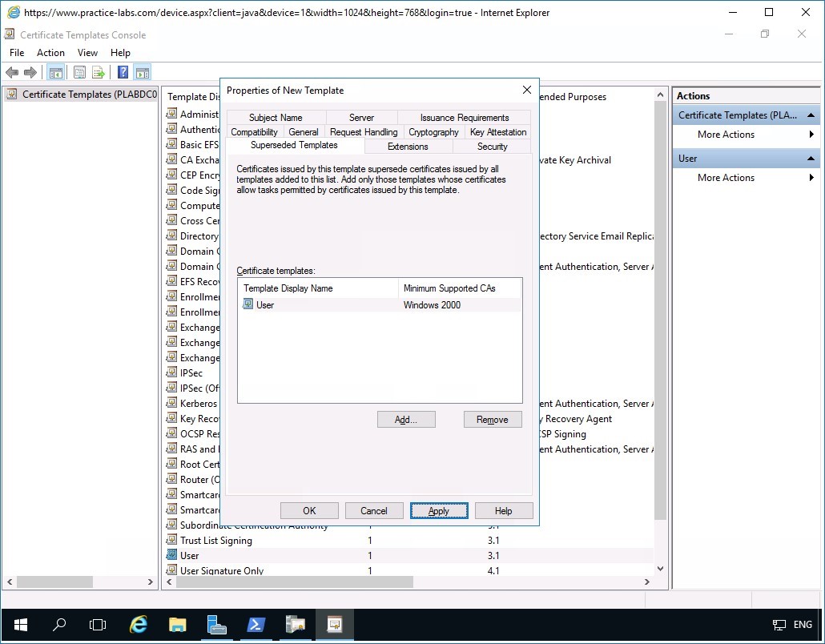This screenshot has height=644, width=825.
Task: Collapse the Certificate Templates actions section
Action: [x=811, y=115]
